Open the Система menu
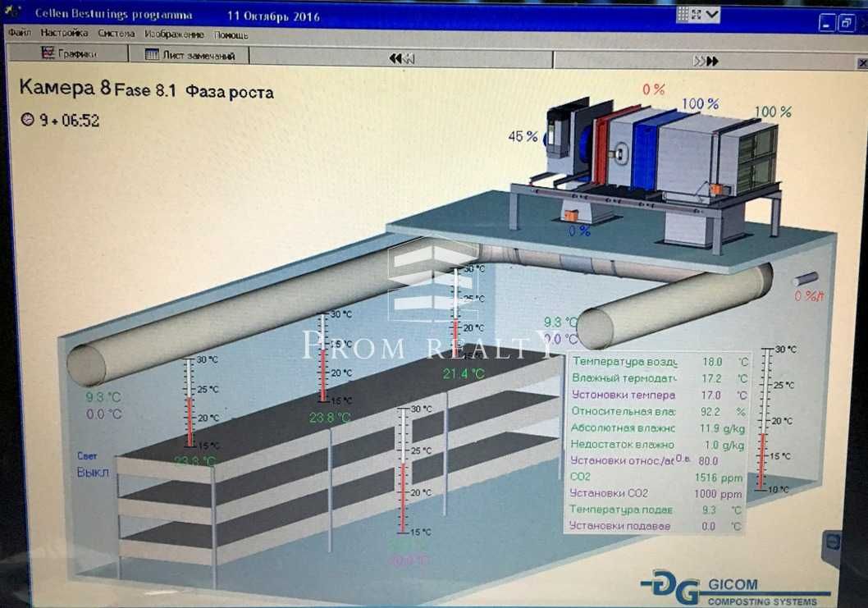 pos(116,34)
